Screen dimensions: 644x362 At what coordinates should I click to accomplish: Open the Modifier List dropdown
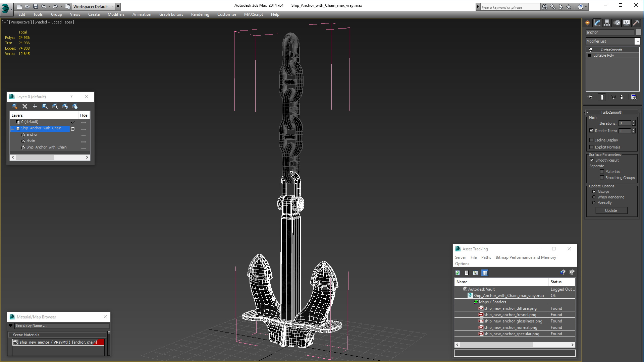coord(637,41)
